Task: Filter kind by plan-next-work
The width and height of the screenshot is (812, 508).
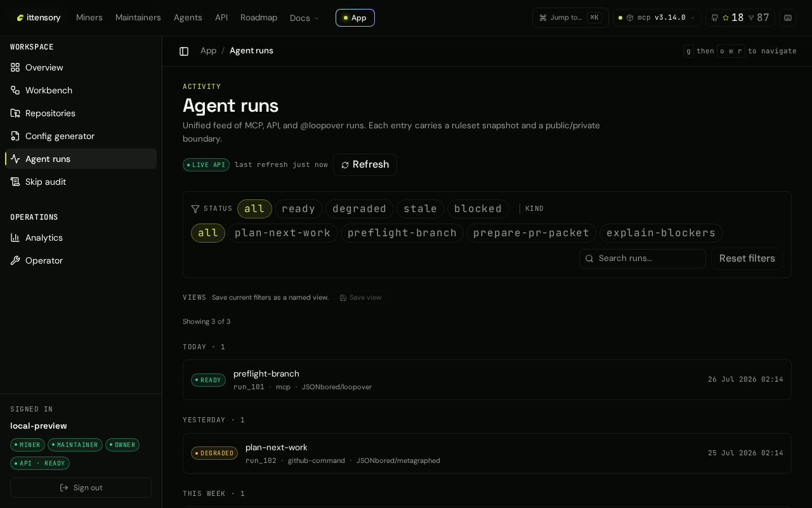Action: coord(283,233)
